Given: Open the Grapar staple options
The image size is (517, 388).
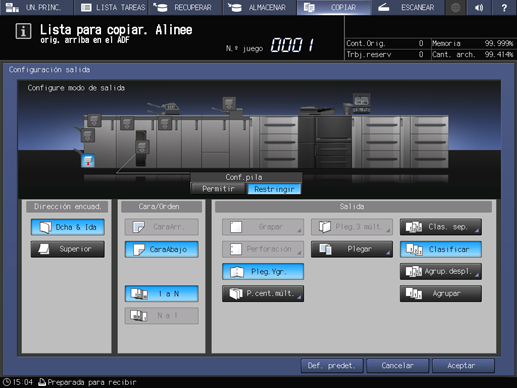Looking at the screenshot, I should [x=263, y=227].
